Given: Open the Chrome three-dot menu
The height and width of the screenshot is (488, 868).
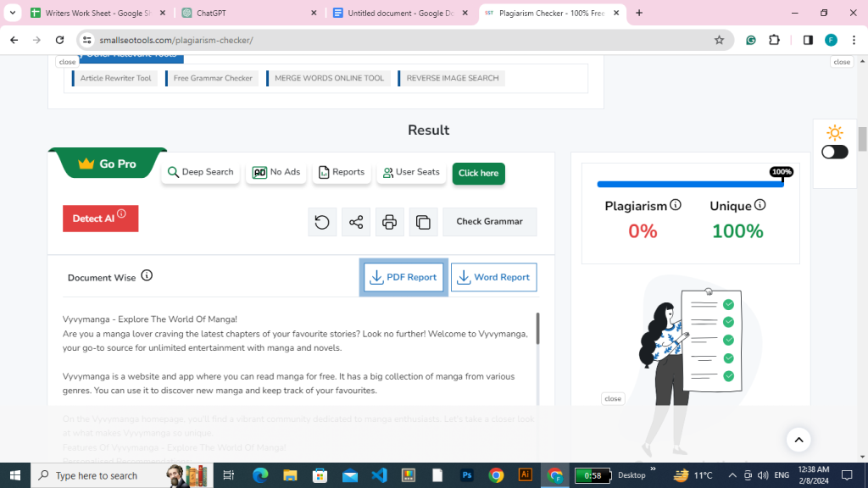Looking at the screenshot, I should pos(854,40).
